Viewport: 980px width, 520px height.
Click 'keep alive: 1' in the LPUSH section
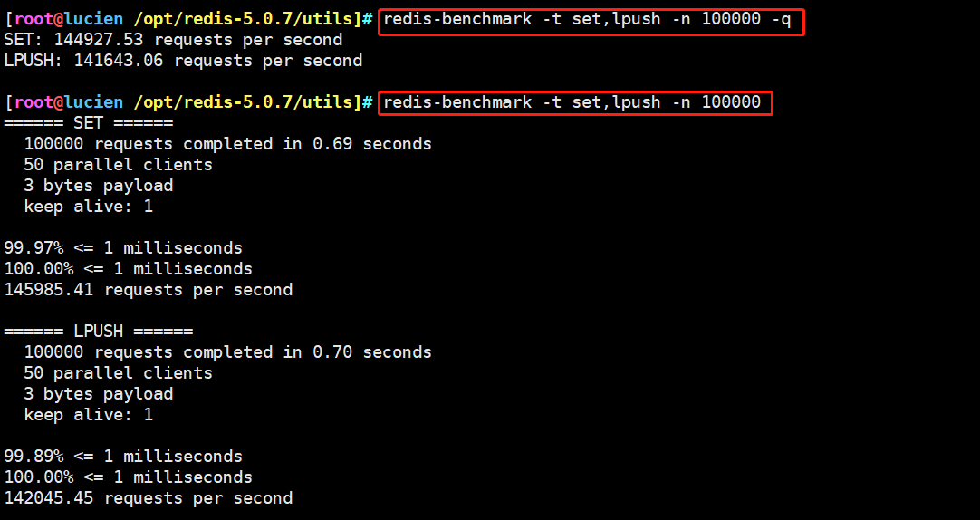click(88, 415)
